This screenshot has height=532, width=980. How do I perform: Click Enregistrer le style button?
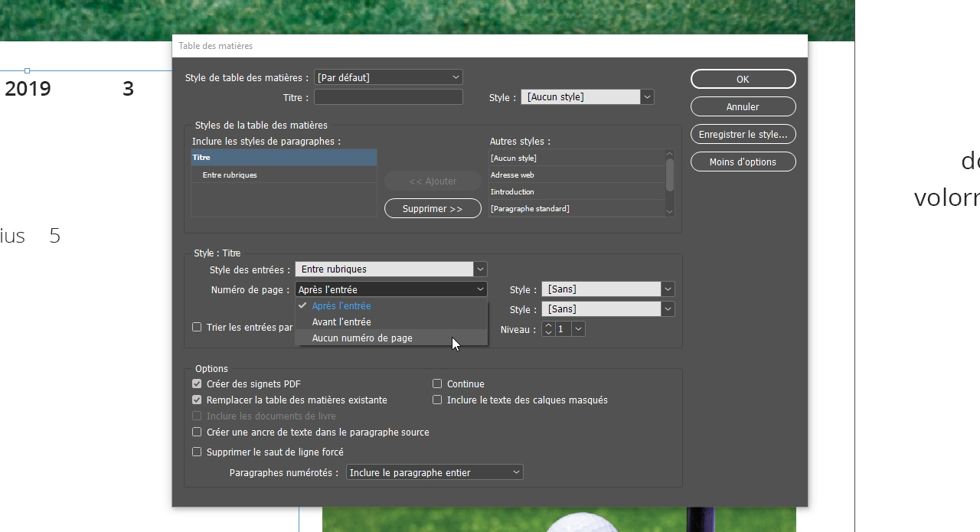click(743, 134)
